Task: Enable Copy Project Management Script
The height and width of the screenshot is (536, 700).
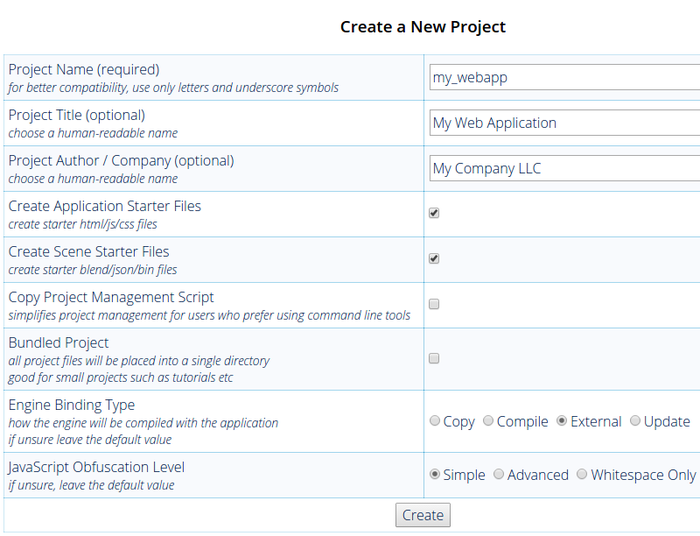Action: click(x=434, y=304)
